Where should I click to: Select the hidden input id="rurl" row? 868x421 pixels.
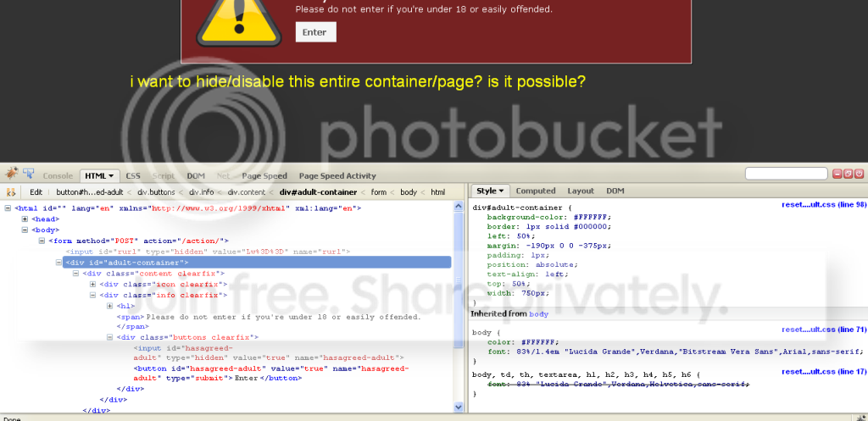click(x=208, y=252)
